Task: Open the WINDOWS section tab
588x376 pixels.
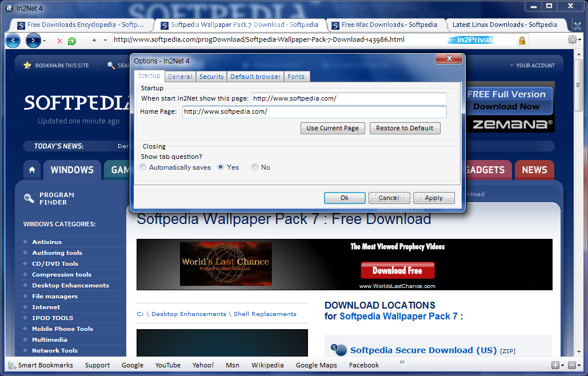Action: coord(72,170)
